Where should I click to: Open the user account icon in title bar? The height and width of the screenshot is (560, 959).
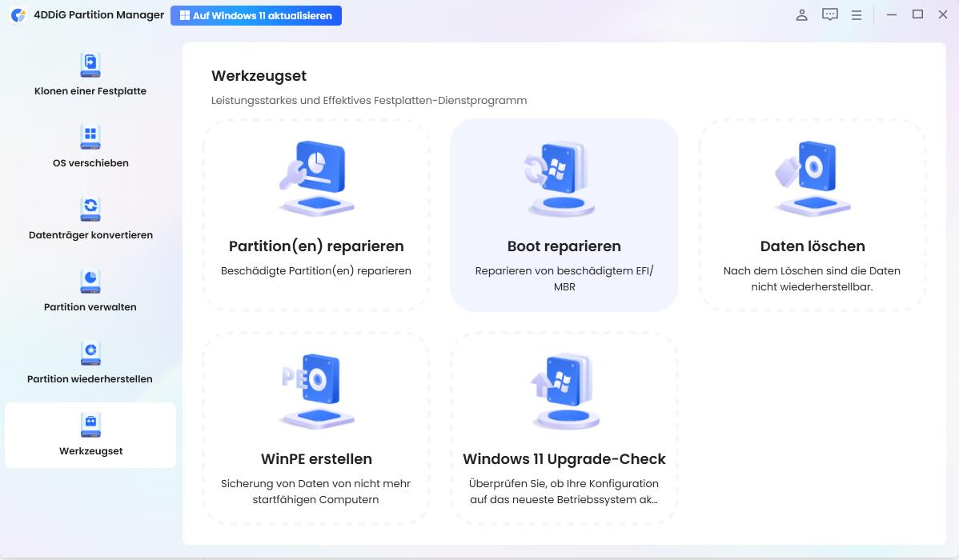pos(802,14)
